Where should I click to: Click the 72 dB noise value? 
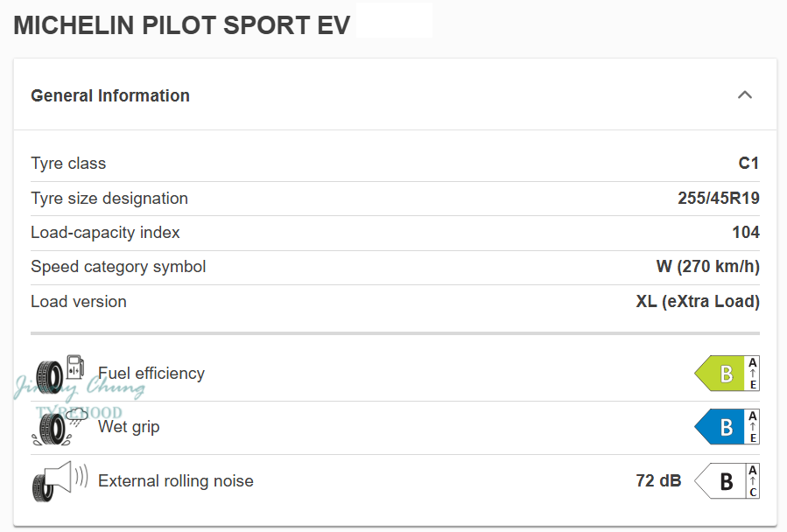658,480
